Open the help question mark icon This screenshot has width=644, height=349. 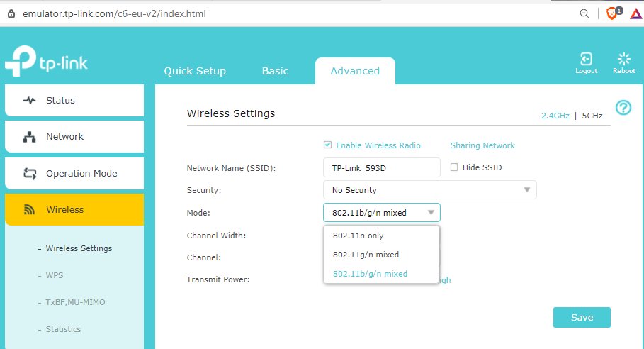pos(623,108)
